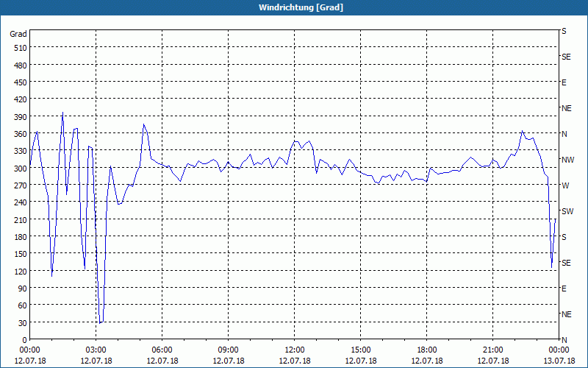
Task: Click the NW compass label on the right axis
Action: click(x=567, y=160)
